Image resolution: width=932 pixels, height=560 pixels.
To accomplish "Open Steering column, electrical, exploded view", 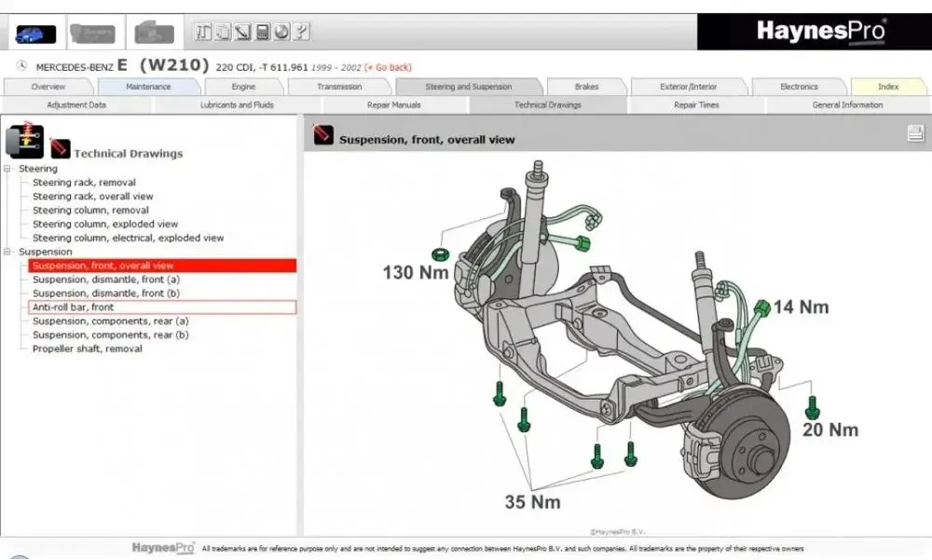I will [128, 238].
